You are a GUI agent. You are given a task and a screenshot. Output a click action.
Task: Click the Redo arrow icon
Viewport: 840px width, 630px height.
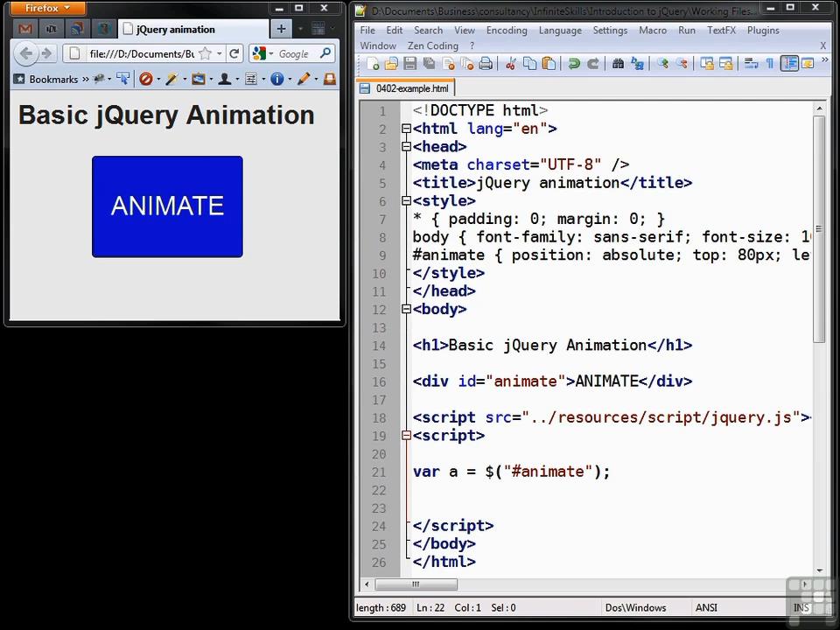[592, 64]
